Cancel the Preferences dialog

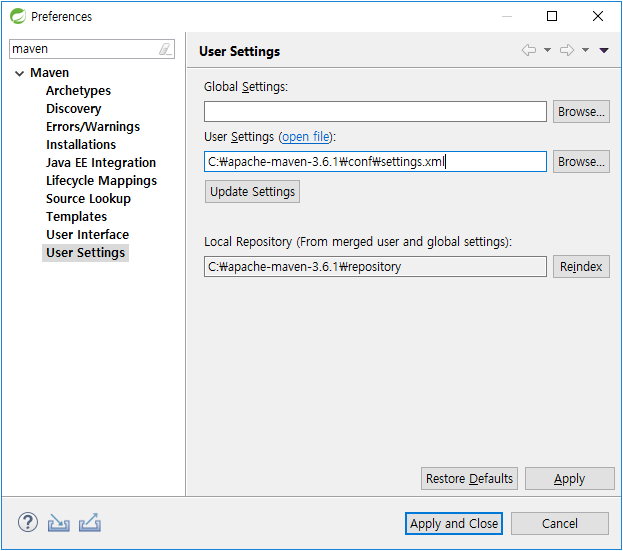click(559, 524)
